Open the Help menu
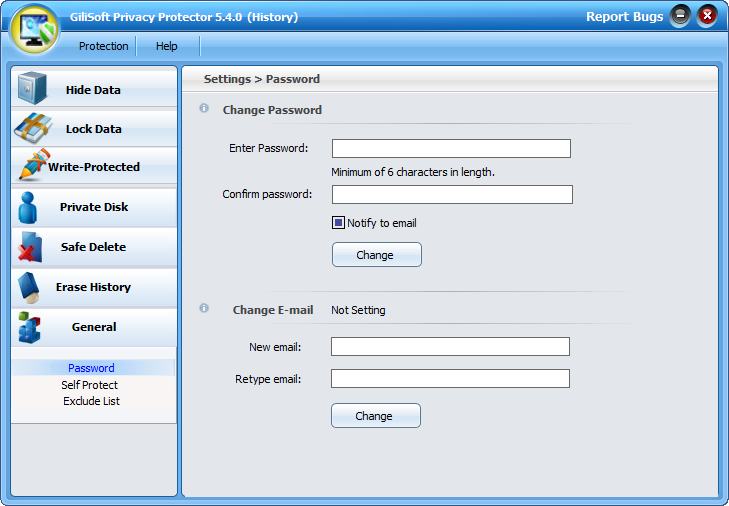 point(166,46)
